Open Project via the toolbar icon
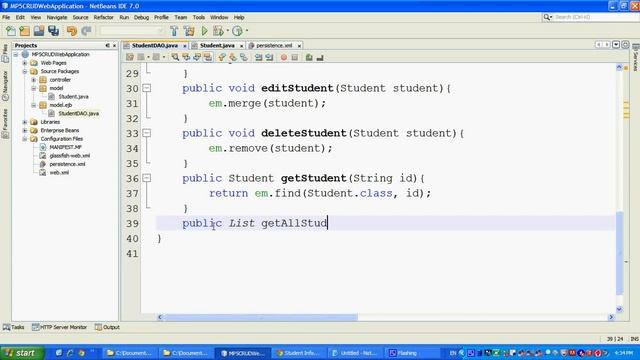This screenshot has width=640, height=360. (39, 31)
